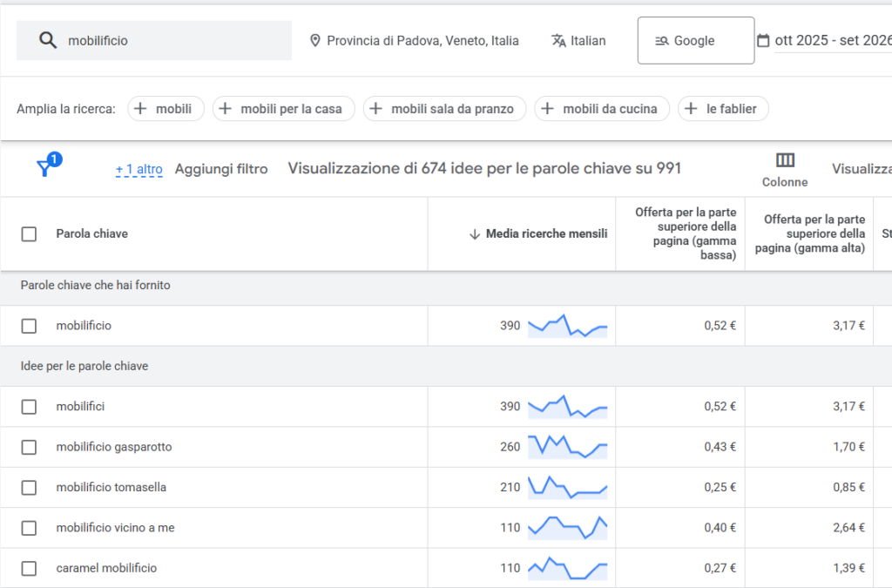Click keyword text 'mobilificio gasparotto'

pos(114,447)
